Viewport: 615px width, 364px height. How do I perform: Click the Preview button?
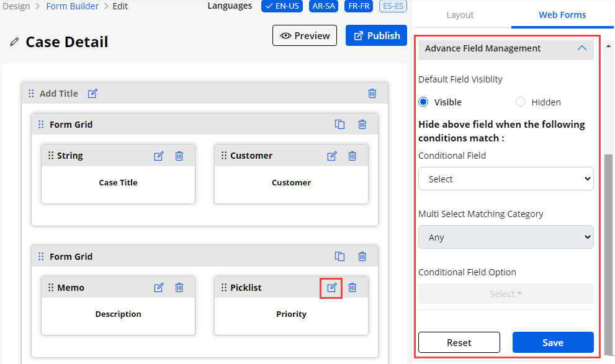[305, 36]
